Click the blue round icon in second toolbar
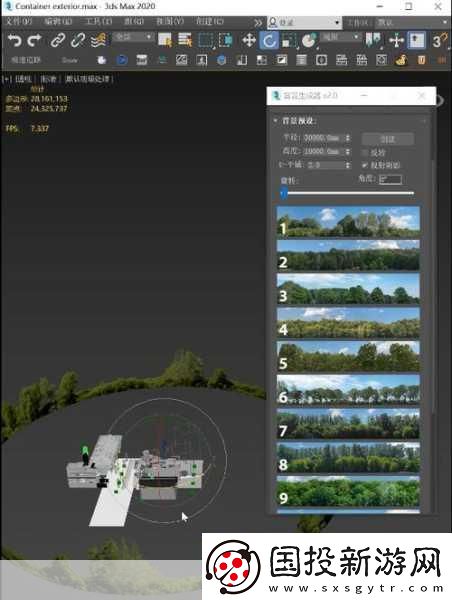This screenshot has width=452, height=600. pyautogui.click(x=122, y=60)
